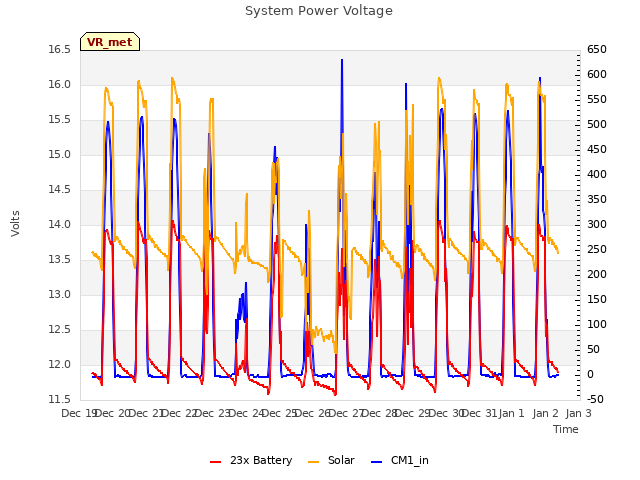The image size is (640, 480).
Task: Click the blue CM1_in legend swatch
Action: (376, 462)
